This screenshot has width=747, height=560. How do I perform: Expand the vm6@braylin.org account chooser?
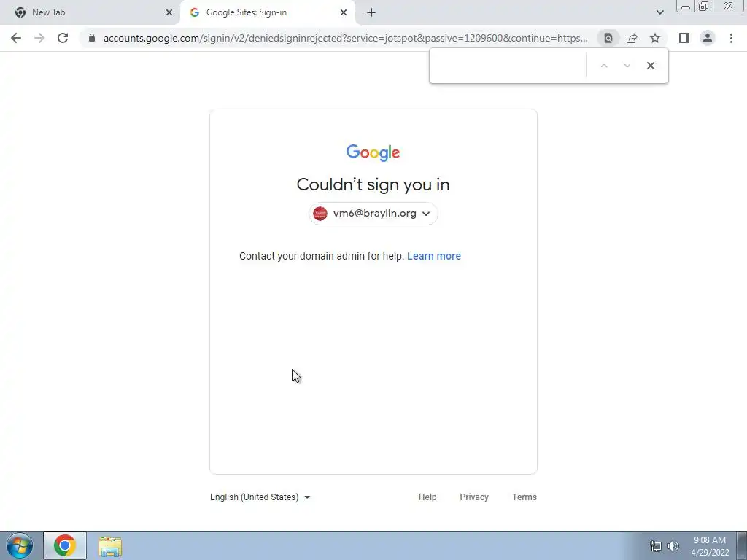point(373,214)
